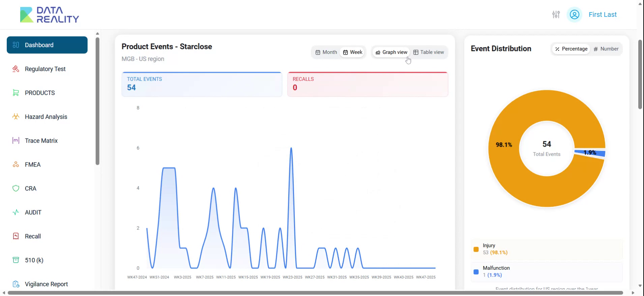Open the user profile avatar icon
Viewport: 644px width, 296px height.
click(x=574, y=14)
